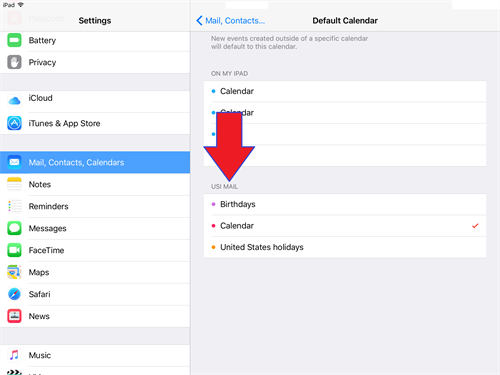Open Music settings row
Image resolution: width=500 pixels, height=375 pixels.
point(95,355)
